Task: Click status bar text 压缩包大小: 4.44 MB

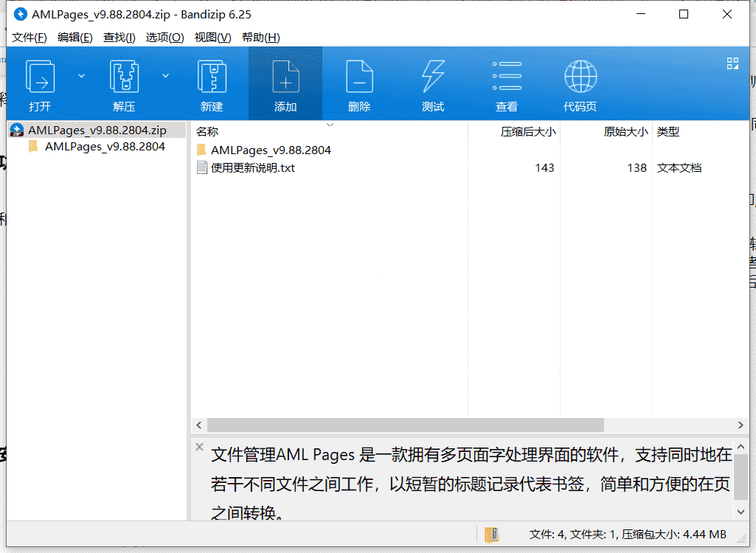Action: point(674,534)
